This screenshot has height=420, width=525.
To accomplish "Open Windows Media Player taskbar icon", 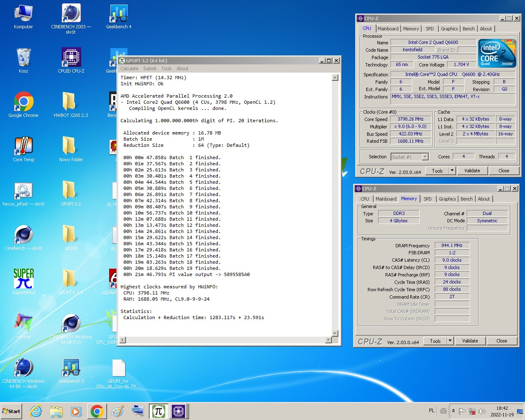I will [76, 411].
